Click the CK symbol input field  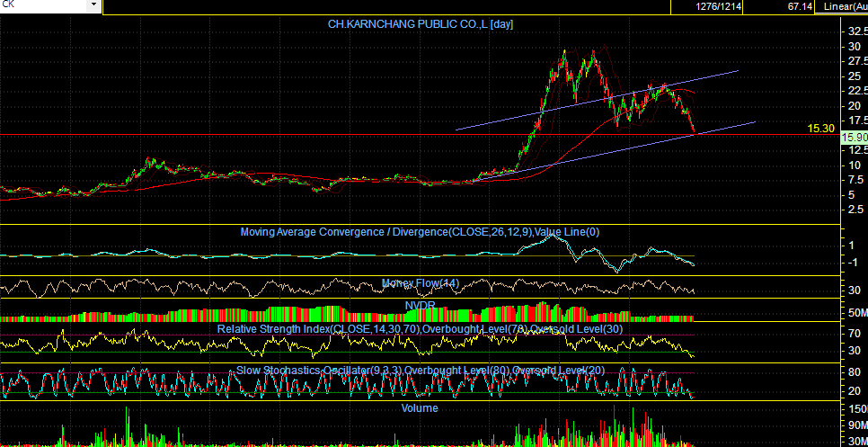pyautogui.click(x=43, y=5)
